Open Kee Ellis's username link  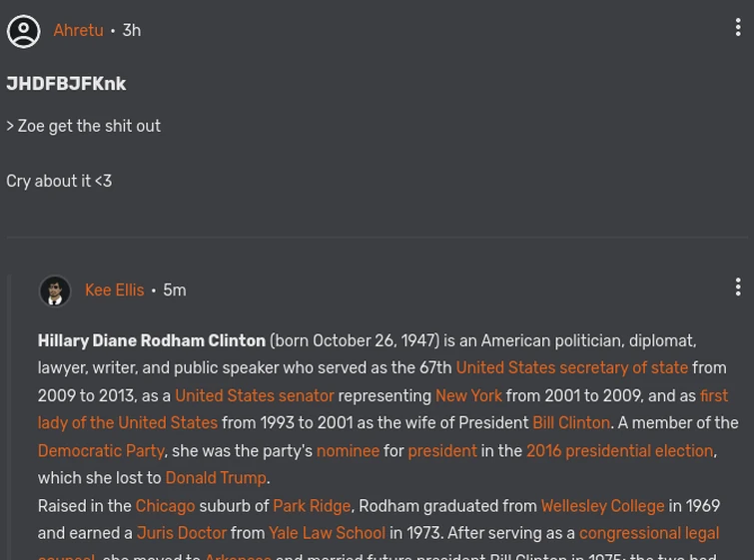pyautogui.click(x=114, y=290)
